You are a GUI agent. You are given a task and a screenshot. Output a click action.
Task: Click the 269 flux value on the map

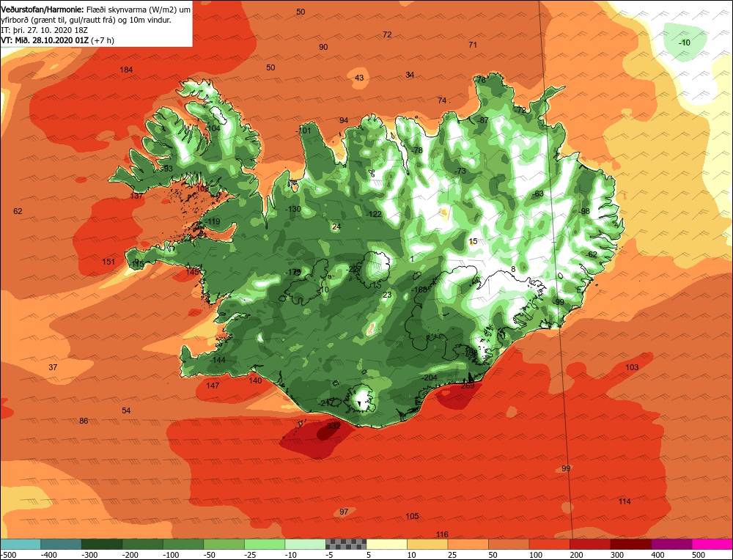point(468,386)
